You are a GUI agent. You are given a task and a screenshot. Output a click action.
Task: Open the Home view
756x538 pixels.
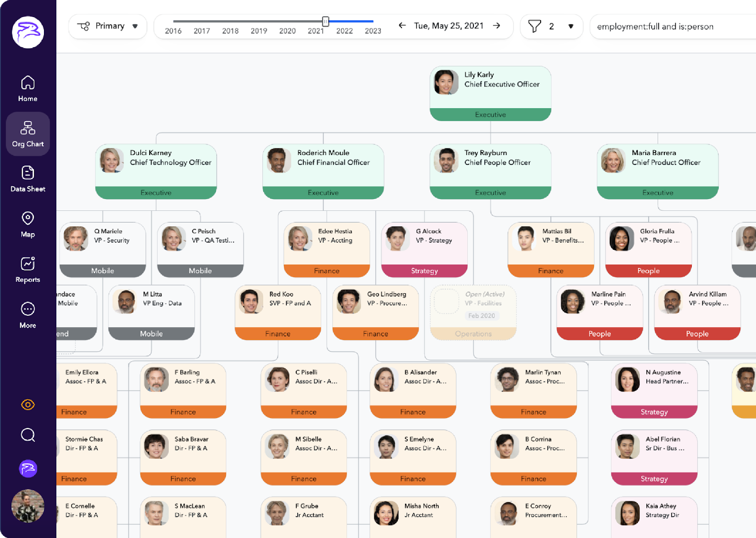(x=27, y=87)
